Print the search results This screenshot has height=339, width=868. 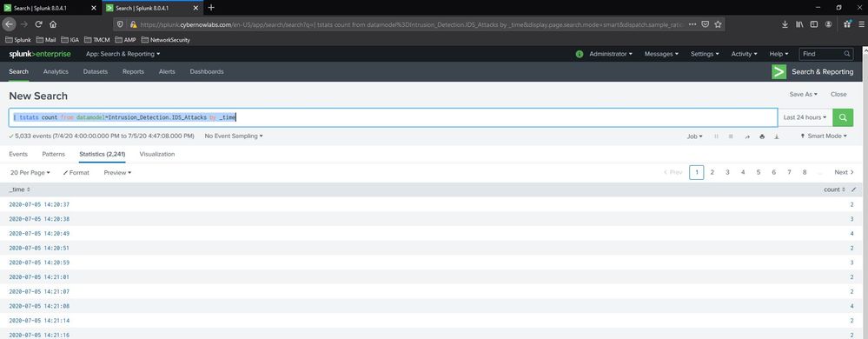pos(762,136)
